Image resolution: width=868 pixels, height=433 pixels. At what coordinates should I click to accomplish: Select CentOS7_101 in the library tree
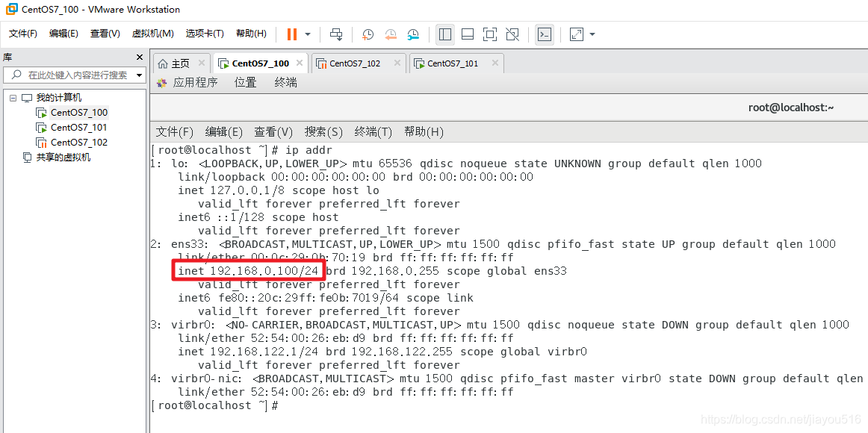pyautogui.click(x=79, y=127)
